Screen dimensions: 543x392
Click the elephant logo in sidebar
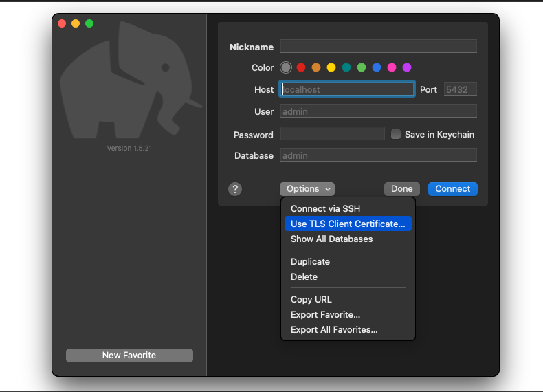(130, 79)
